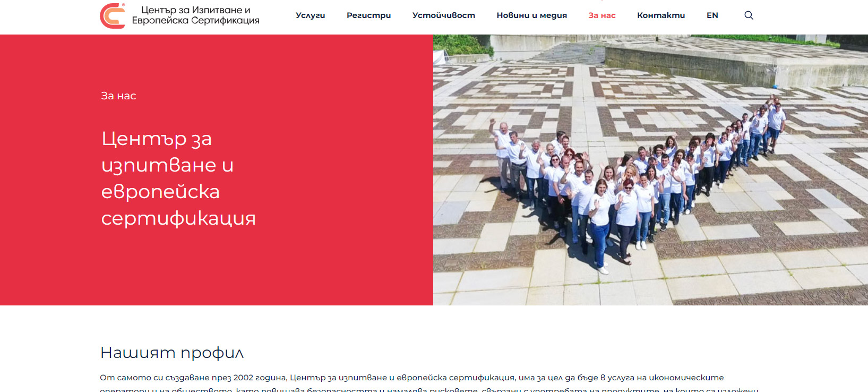Click the orange C logo icon
Image resolution: width=868 pixels, height=392 pixels.
(113, 15)
